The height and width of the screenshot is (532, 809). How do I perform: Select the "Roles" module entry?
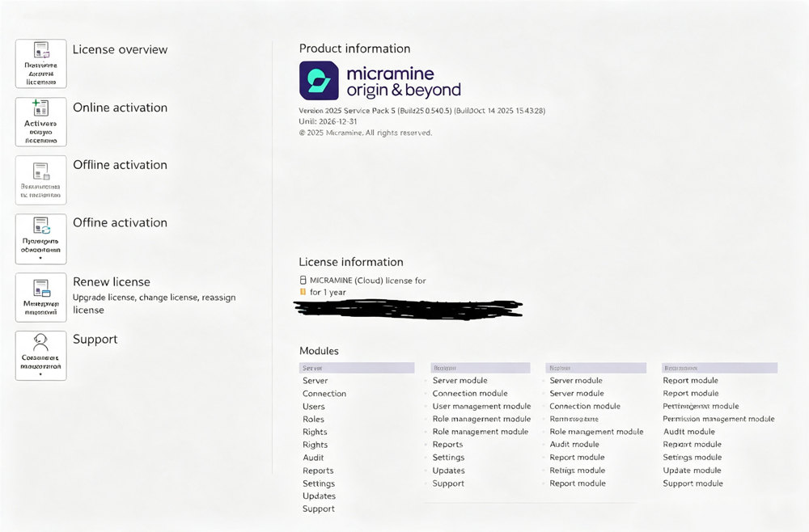pyautogui.click(x=313, y=419)
